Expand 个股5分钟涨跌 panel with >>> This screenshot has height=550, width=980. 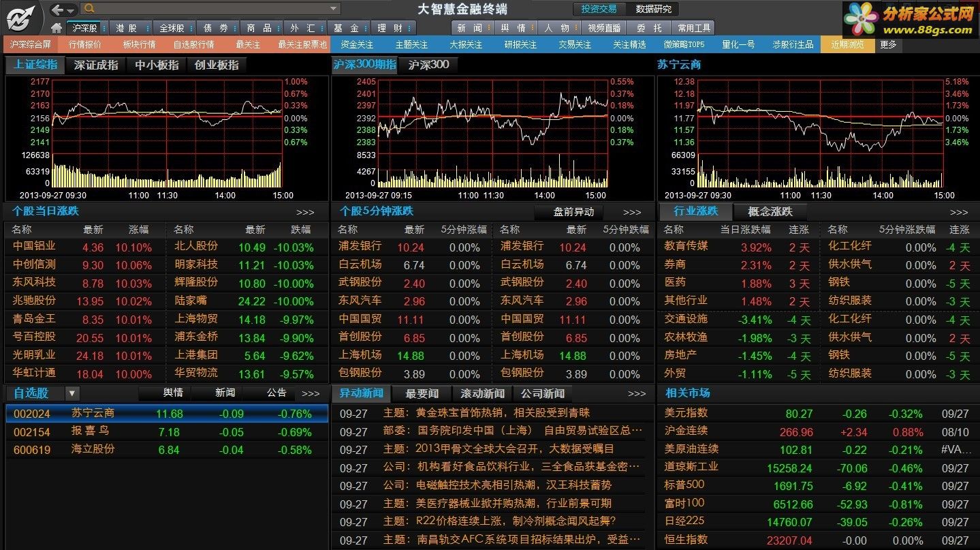point(632,213)
